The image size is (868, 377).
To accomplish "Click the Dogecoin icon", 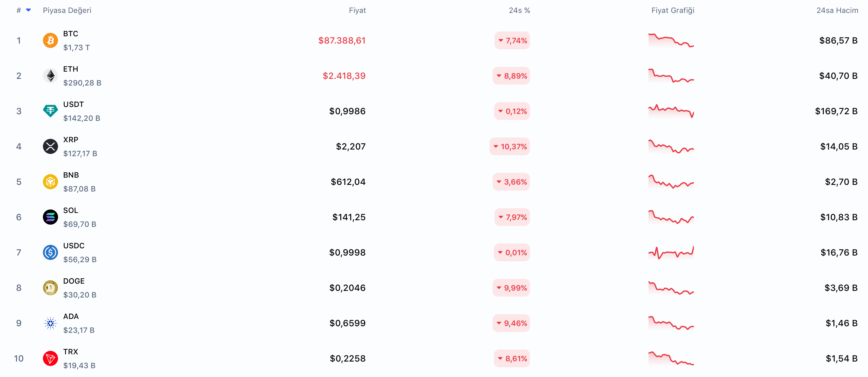I will 50,288.
